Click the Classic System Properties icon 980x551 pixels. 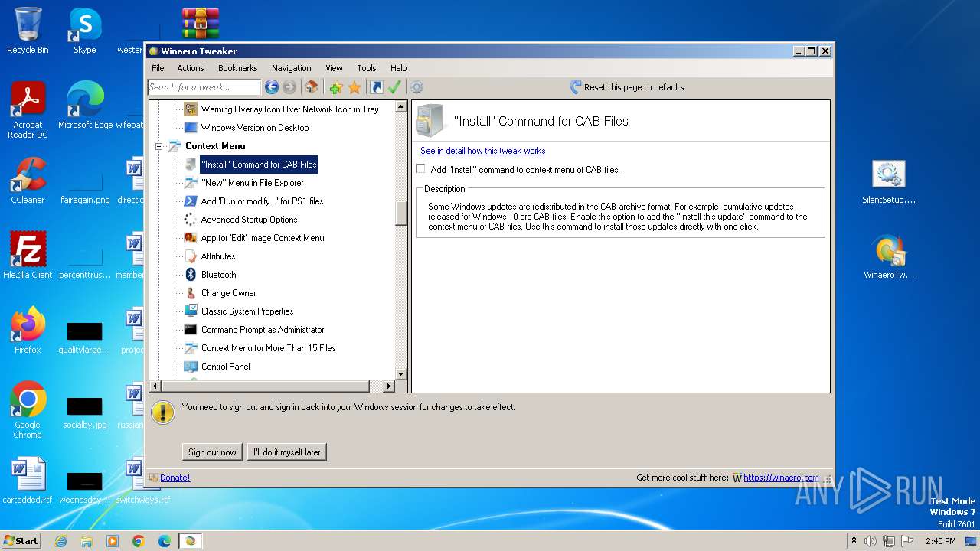point(191,311)
